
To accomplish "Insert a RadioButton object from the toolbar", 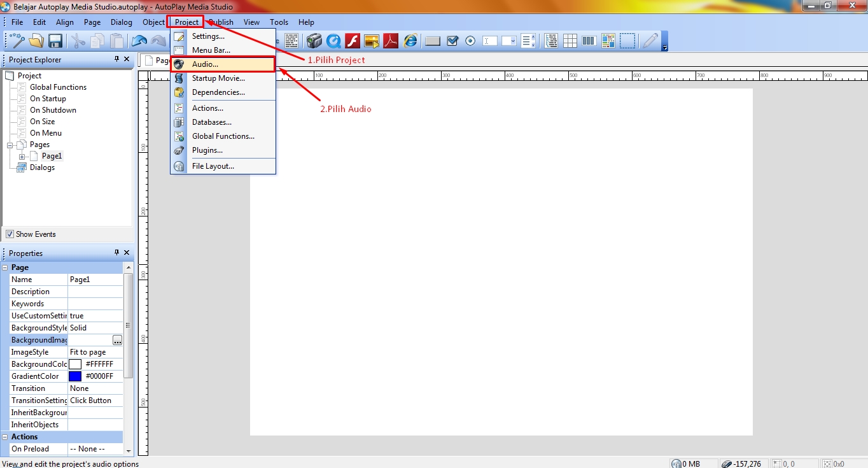I will pyautogui.click(x=471, y=41).
